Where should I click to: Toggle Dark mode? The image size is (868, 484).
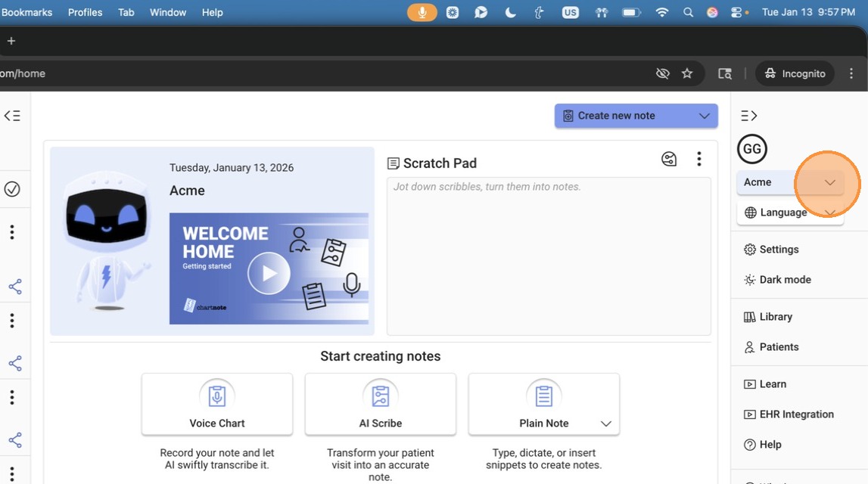(777, 280)
